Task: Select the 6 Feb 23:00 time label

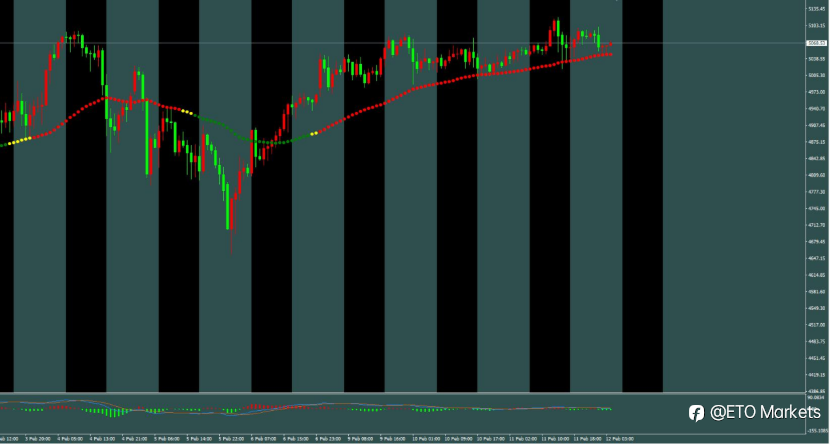Action: (x=328, y=439)
